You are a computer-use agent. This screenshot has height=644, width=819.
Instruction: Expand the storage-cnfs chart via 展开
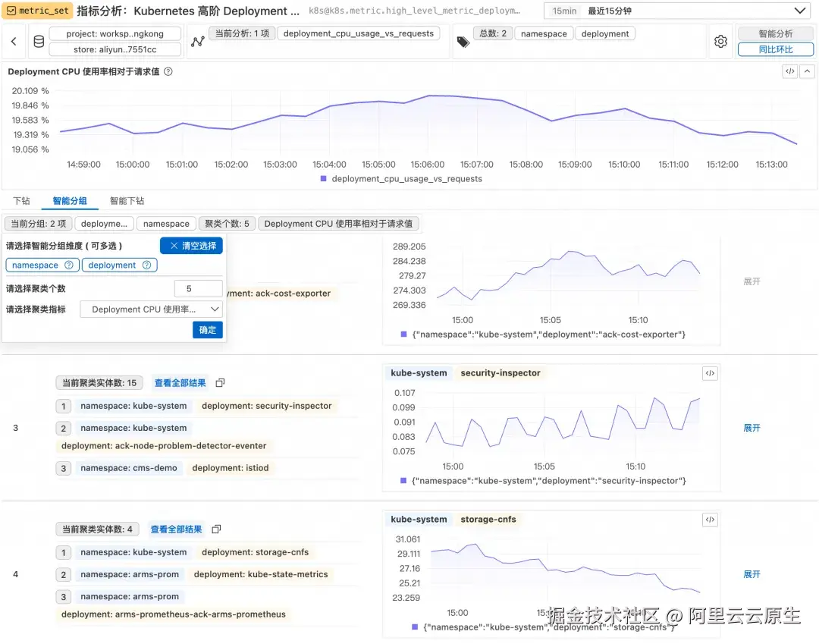click(x=752, y=574)
